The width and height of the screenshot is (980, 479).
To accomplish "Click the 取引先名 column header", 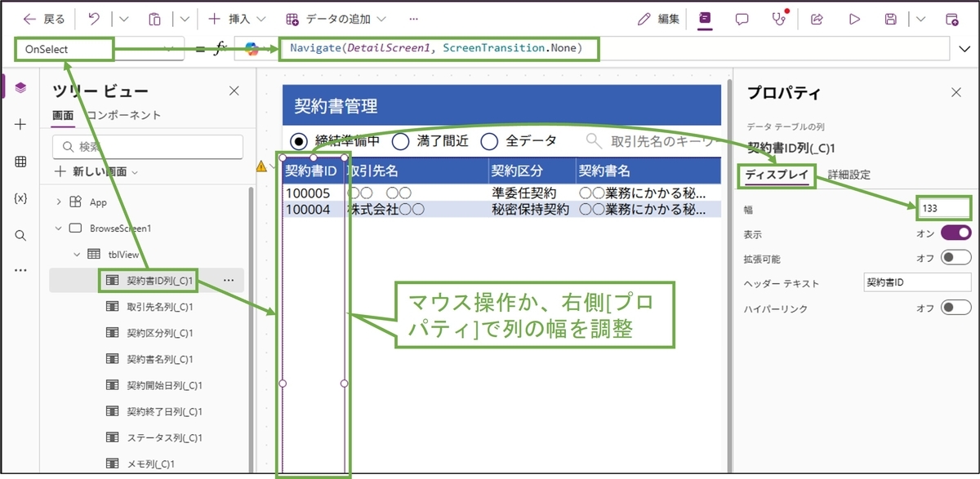I will 416,171.
